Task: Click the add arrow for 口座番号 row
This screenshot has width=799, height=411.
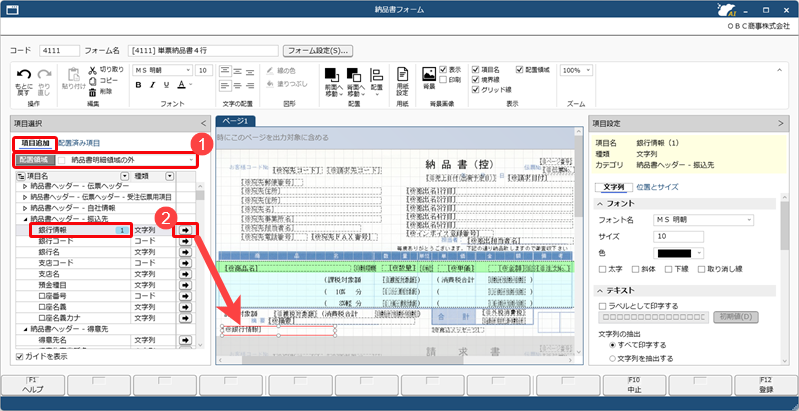Action: tap(186, 296)
